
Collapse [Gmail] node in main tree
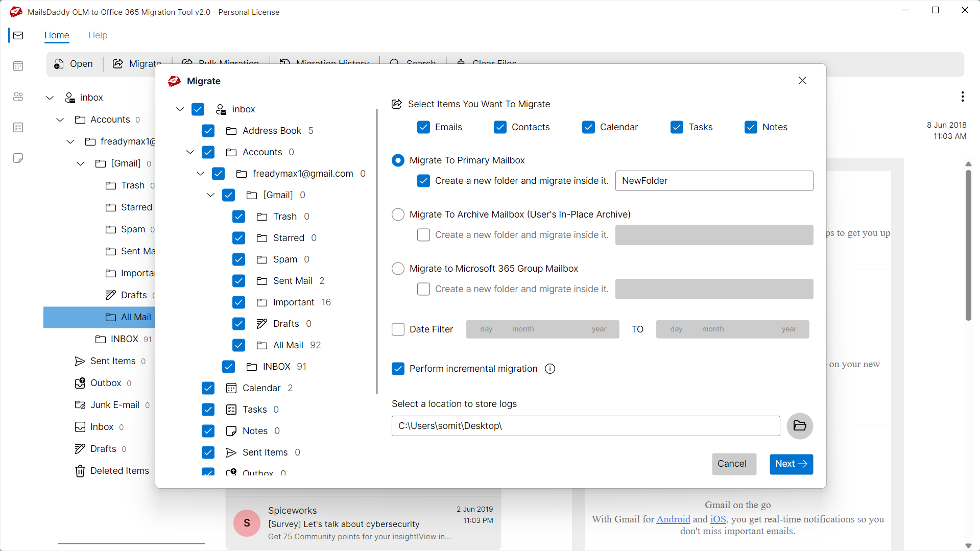coord(80,163)
